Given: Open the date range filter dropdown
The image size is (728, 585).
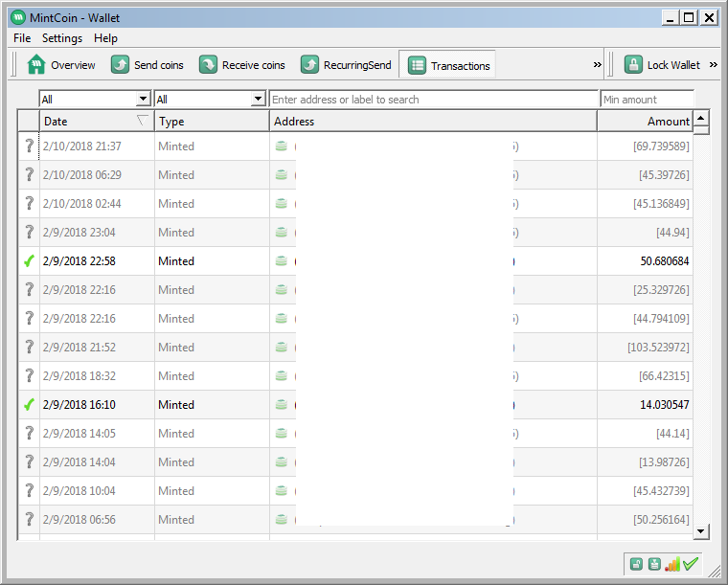Looking at the screenshot, I should [x=95, y=99].
